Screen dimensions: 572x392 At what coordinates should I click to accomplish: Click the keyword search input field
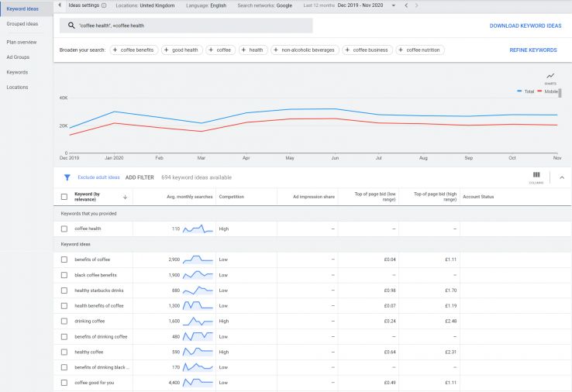(x=194, y=26)
